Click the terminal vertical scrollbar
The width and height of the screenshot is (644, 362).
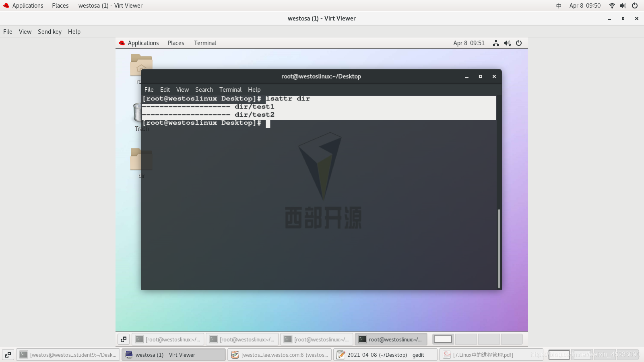[x=499, y=249]
